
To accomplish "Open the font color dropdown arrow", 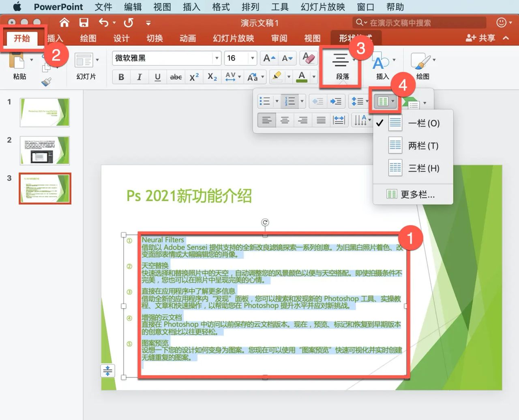I will point(314,77).
